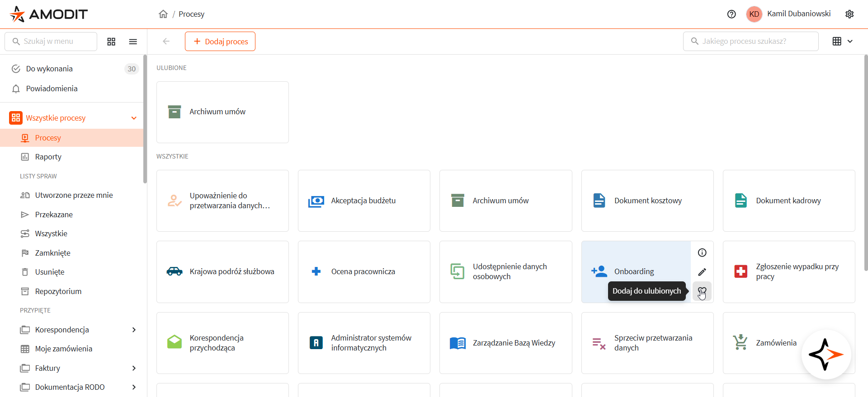This screenshot has height=397, width=868.
Task: Click the pencil edit icon on Onboarding
Action: click(702, 272)
